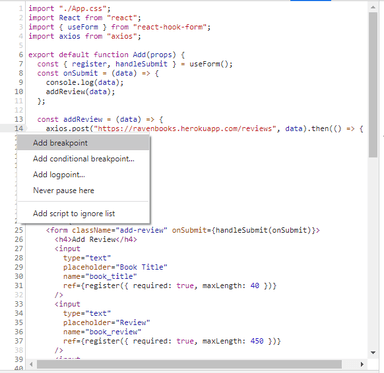Click line number 25 in gutter

click(19, 230)
